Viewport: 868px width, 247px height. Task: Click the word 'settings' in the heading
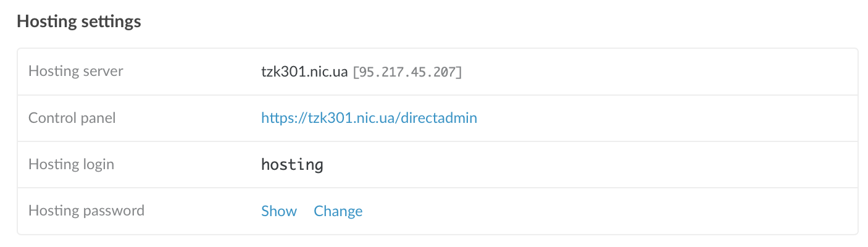click(111, 22)
